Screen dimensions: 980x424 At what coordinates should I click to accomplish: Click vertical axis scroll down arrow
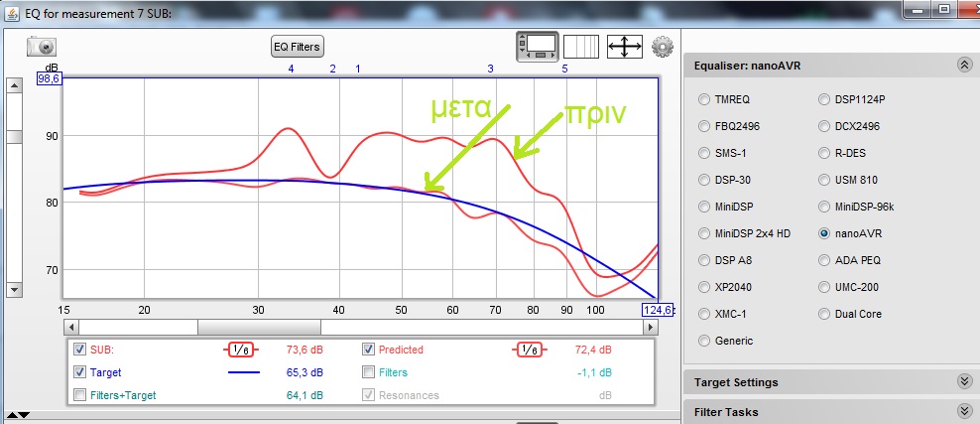pyautogui.click(x=14, y=290)
